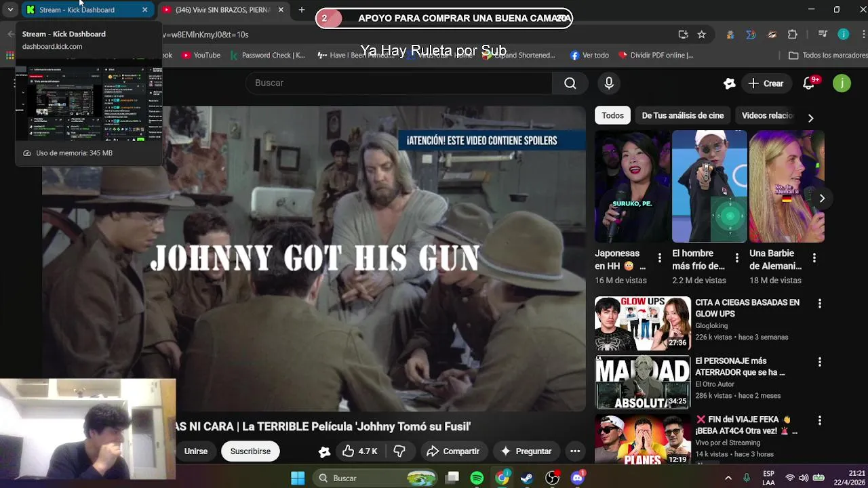The image size is (868, 488).
Task: Toggle taskbar microphone status icon
Action: coord(747,478)
